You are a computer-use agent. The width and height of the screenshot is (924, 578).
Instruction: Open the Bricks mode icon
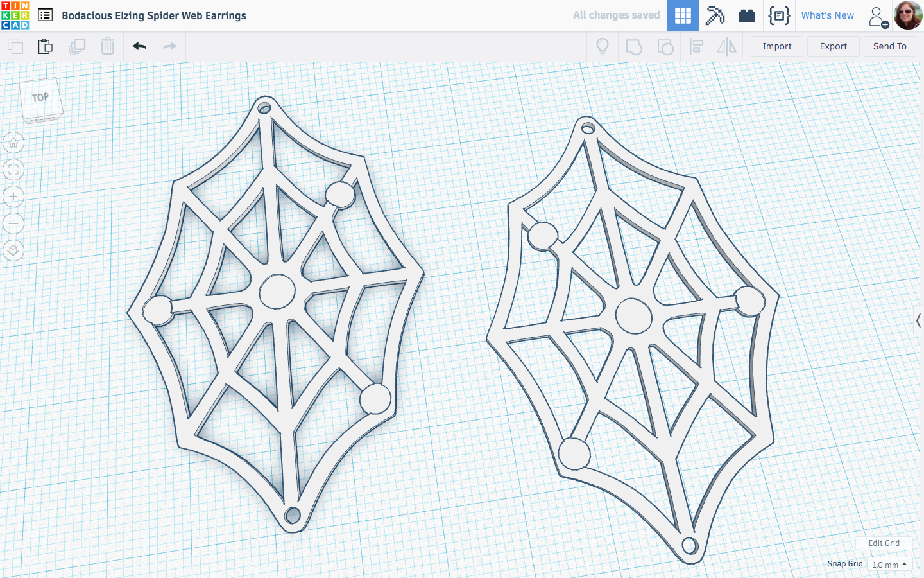click(747, 15)
